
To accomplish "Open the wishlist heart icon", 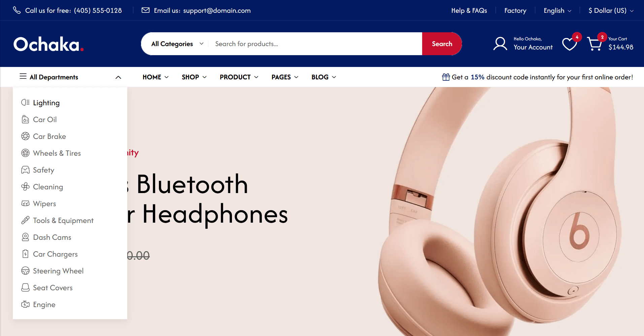I will (569, 44).
